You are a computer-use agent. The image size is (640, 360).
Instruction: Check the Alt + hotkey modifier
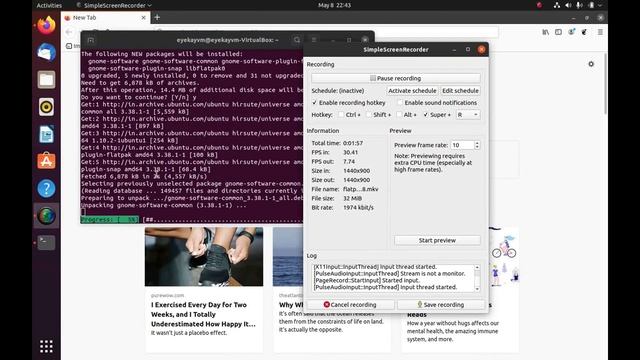click(399, 115)
